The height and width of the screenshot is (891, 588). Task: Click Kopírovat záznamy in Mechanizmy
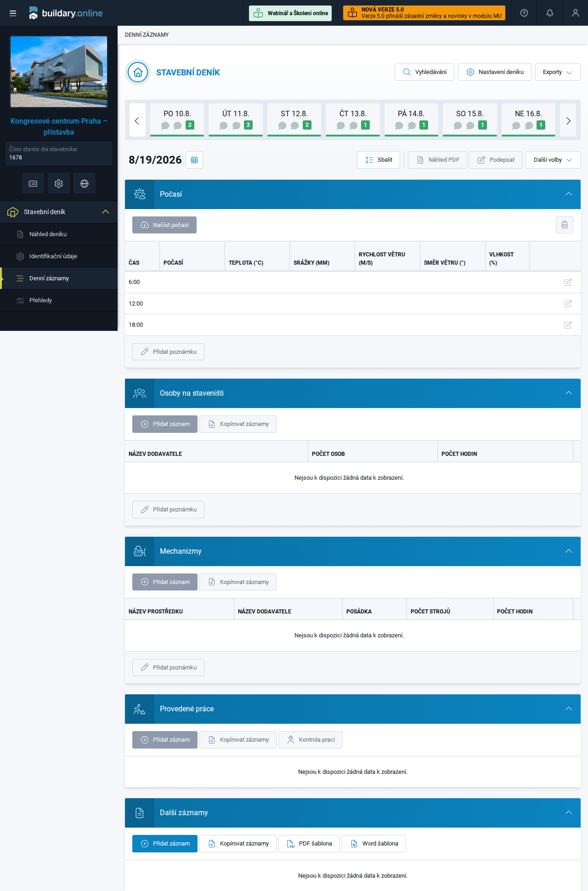238,582
